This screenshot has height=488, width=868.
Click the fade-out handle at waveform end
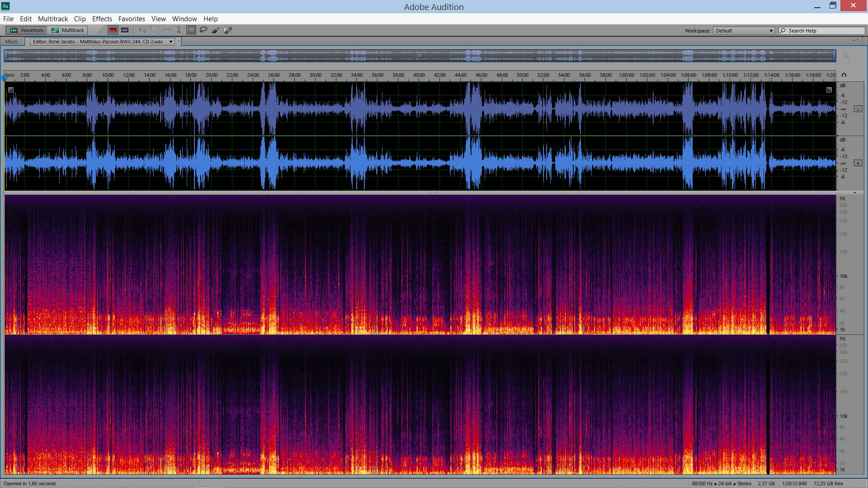click(829, 90)
